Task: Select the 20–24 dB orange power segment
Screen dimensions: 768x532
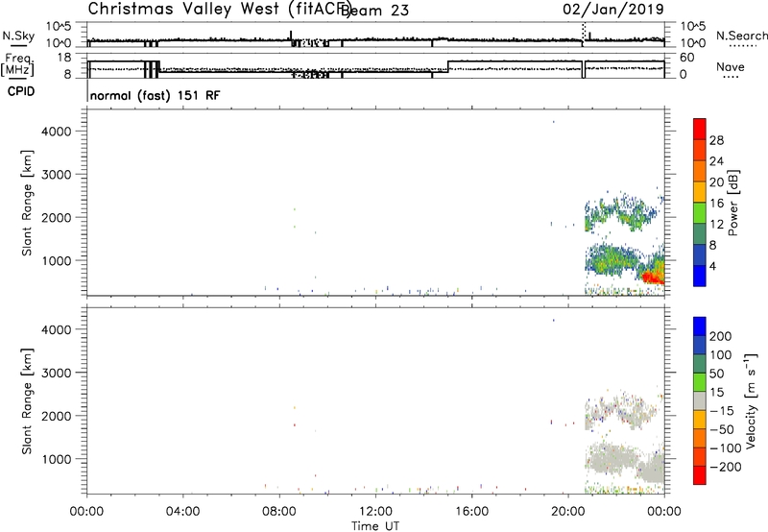Action: point(700,171)
